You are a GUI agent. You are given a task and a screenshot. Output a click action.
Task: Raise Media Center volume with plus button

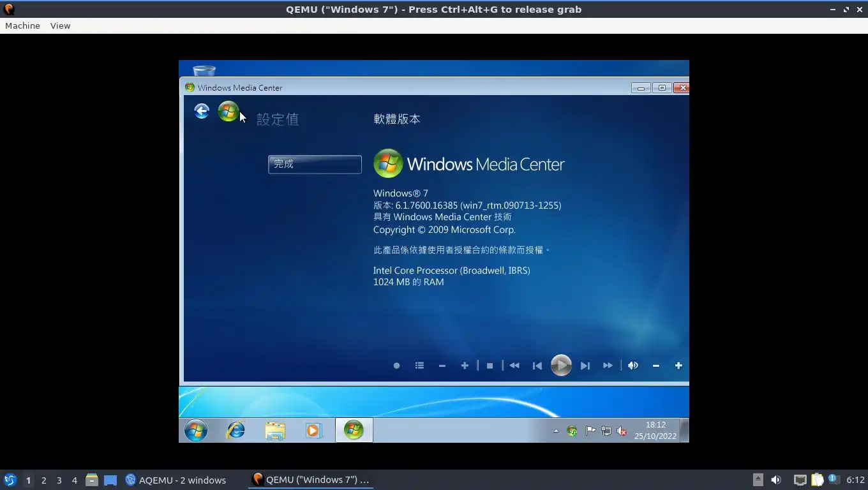pos(678,366)
